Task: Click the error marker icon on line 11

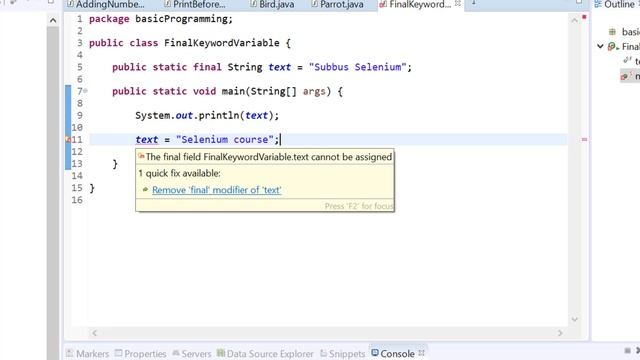Action: [68, 140]
